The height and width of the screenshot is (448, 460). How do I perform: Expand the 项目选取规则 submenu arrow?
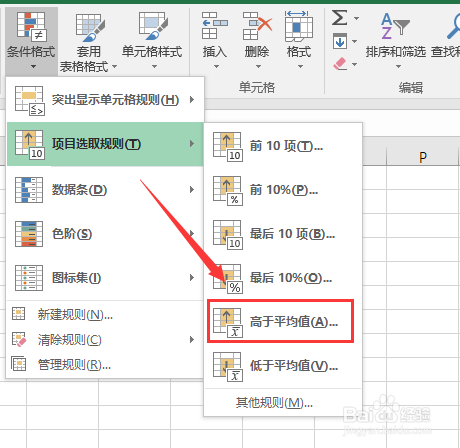click(x=192, y=143)
